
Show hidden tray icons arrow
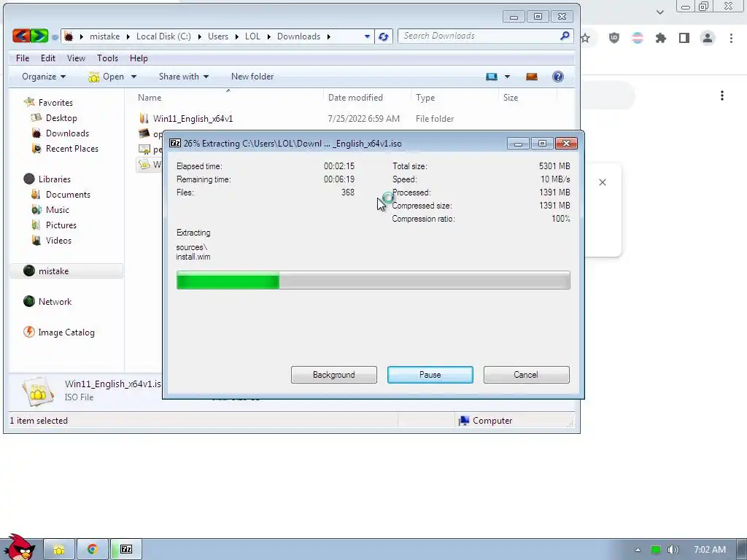tap(638, 550)
